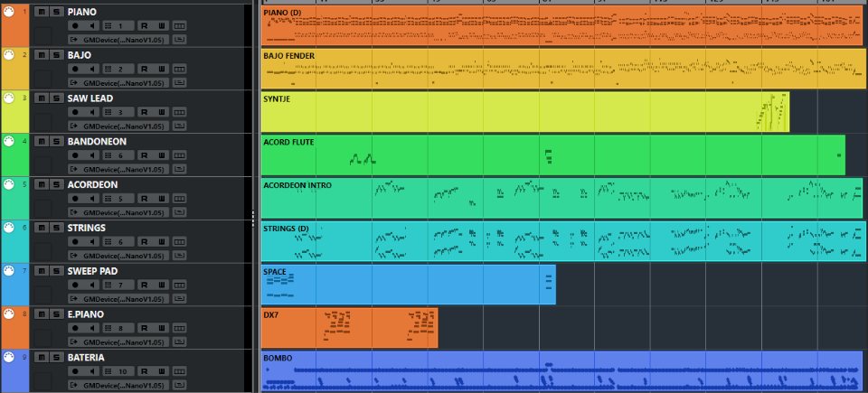868x393 pixels.
Task: Mute the BAJO track
Action: (42, 55)
